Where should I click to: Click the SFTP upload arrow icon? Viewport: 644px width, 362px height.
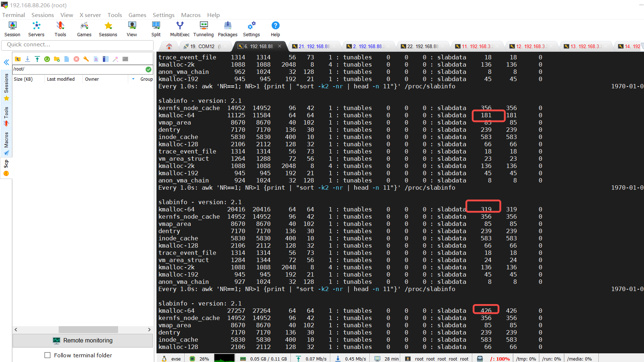click(37, 59)
